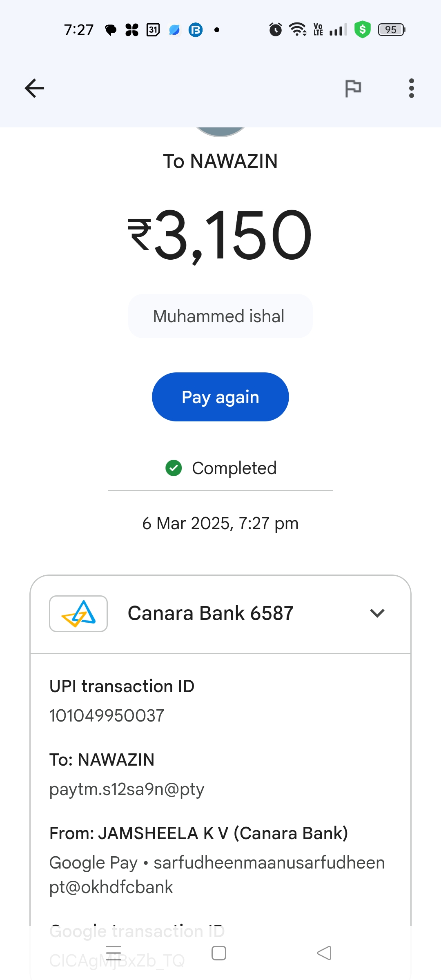441x980 pixels.
Task: Tap the battery level indicator
Action: [x=391, y=30]
